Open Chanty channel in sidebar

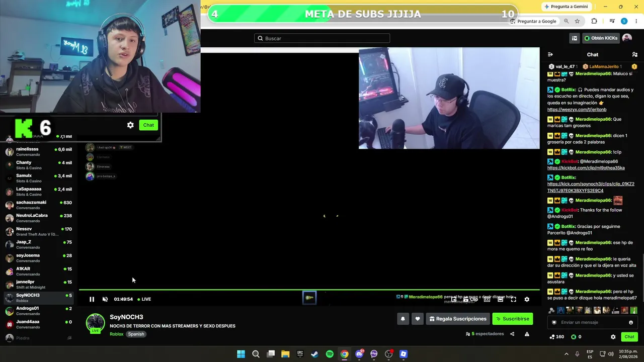38,165
